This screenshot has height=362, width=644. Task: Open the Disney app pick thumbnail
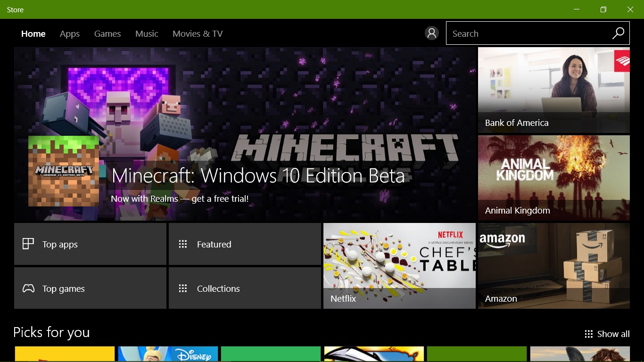tap(168, 354)
